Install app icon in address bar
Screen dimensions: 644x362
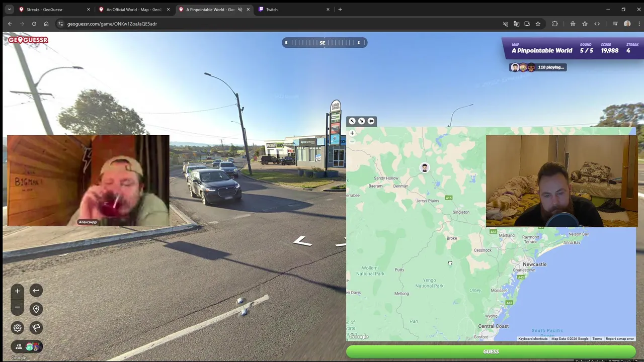coord(527,24)
